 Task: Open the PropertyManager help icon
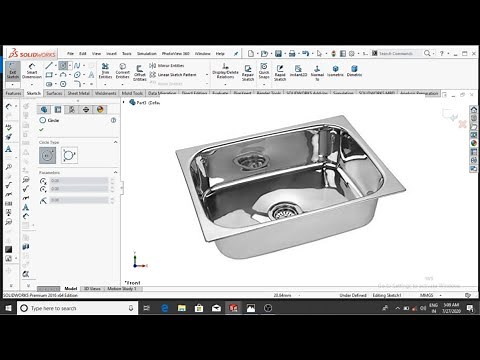pos(113,120)
